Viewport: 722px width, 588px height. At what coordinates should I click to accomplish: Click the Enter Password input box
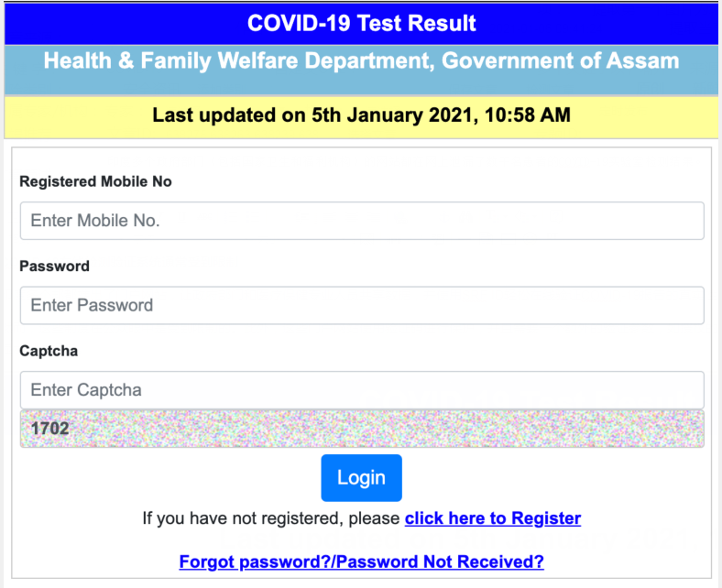(362, 305)
